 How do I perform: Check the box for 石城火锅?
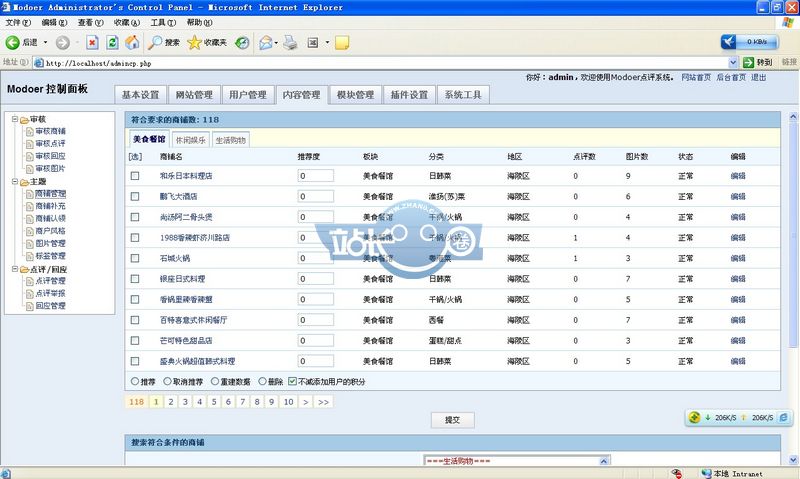click(135, 258)
